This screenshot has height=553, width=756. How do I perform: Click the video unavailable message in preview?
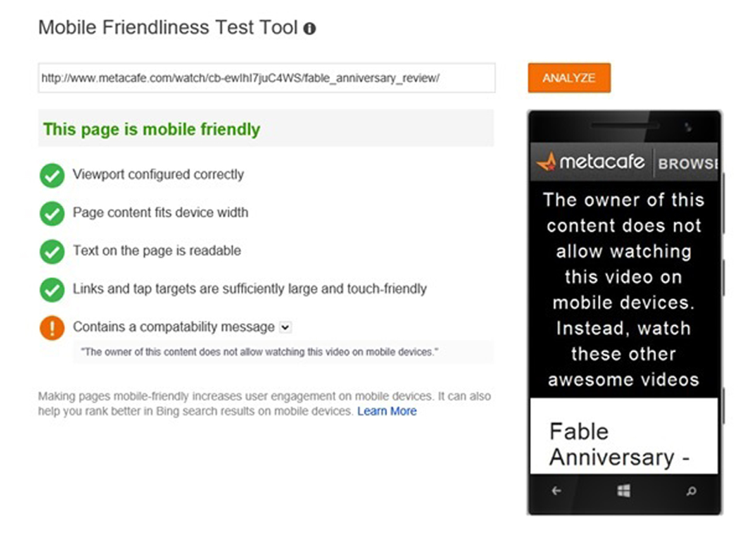[x=623, y=289]
